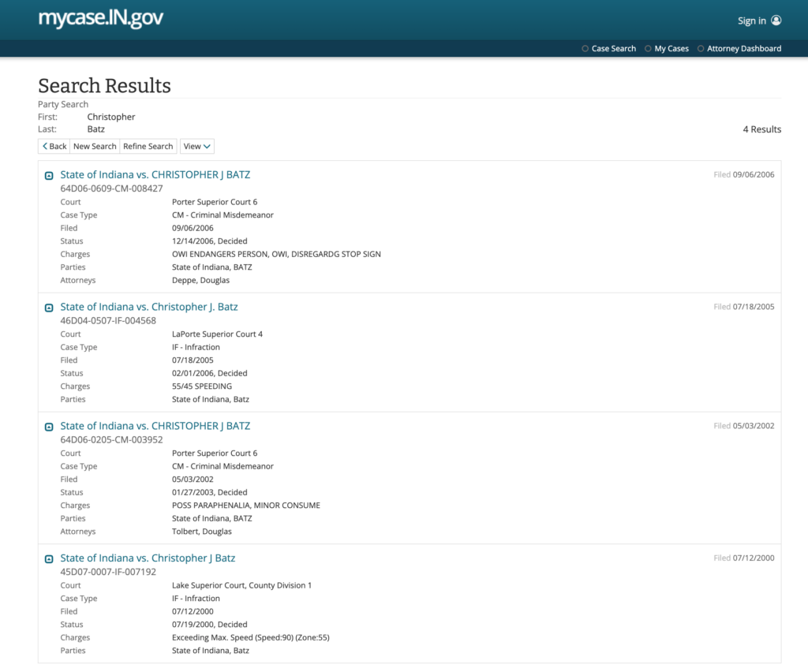Open the View dropdown menu
This screenshot has height=672, width=808.
[196, 147]
